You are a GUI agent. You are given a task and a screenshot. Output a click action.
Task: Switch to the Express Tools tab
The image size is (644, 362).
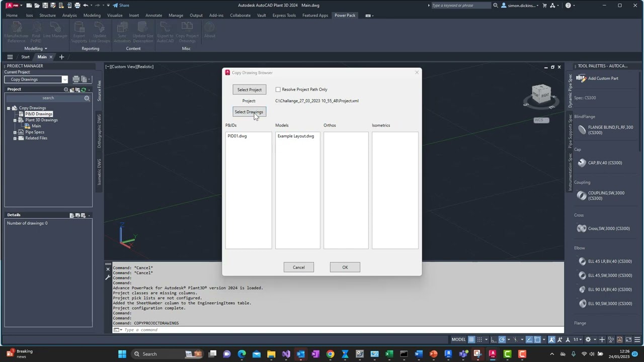[284, 15]
